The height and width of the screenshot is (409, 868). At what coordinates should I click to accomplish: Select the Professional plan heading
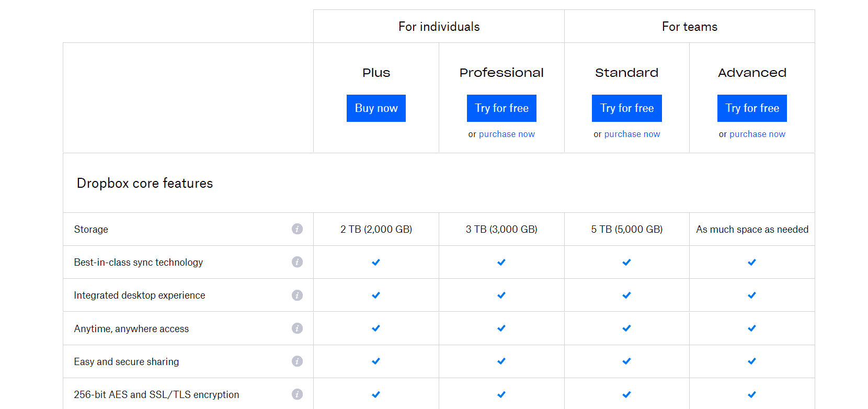[x=501, y=73]
